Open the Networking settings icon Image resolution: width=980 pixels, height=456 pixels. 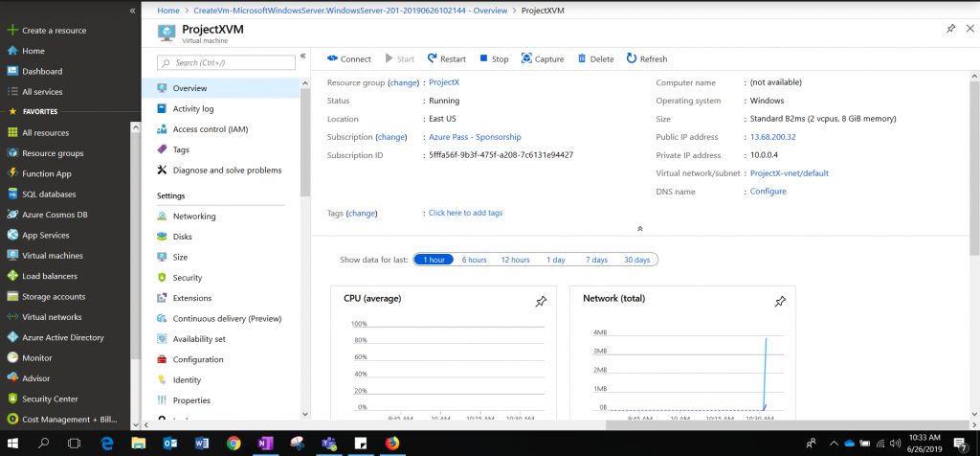click(x=162, y=217)
